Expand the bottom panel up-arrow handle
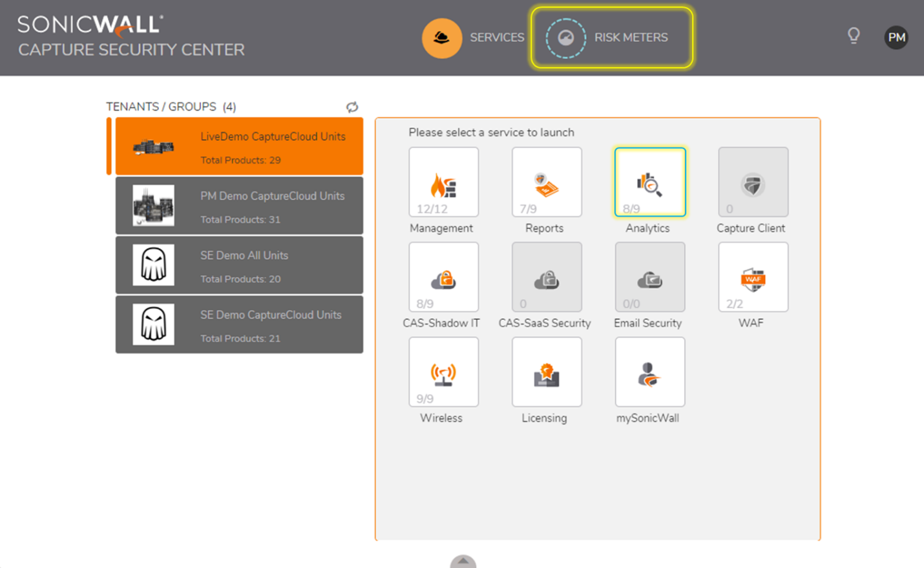Screen dimensions: 924x568 (463, 561)
